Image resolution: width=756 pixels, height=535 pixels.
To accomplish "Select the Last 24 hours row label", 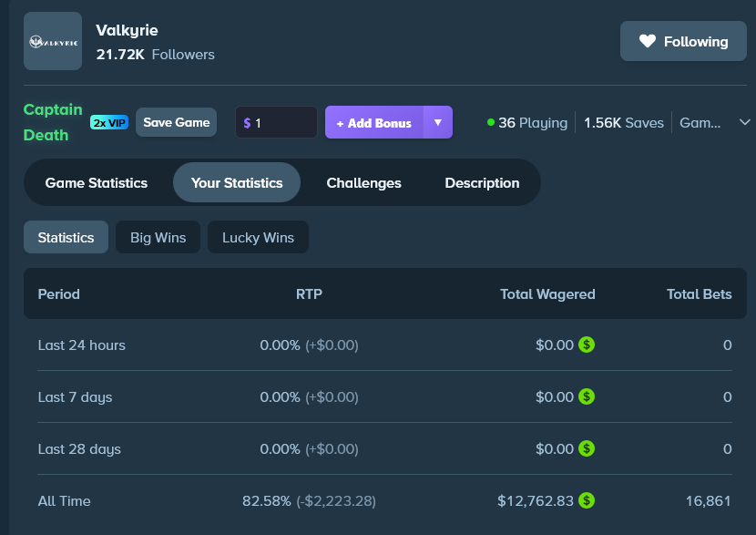I will (x=81, y=345).
